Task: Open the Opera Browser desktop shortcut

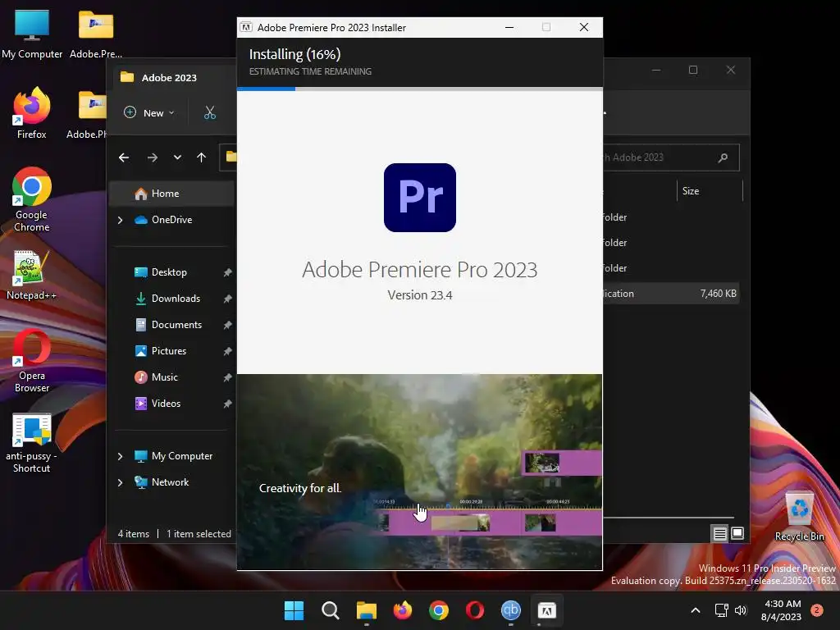Action: 32,361
